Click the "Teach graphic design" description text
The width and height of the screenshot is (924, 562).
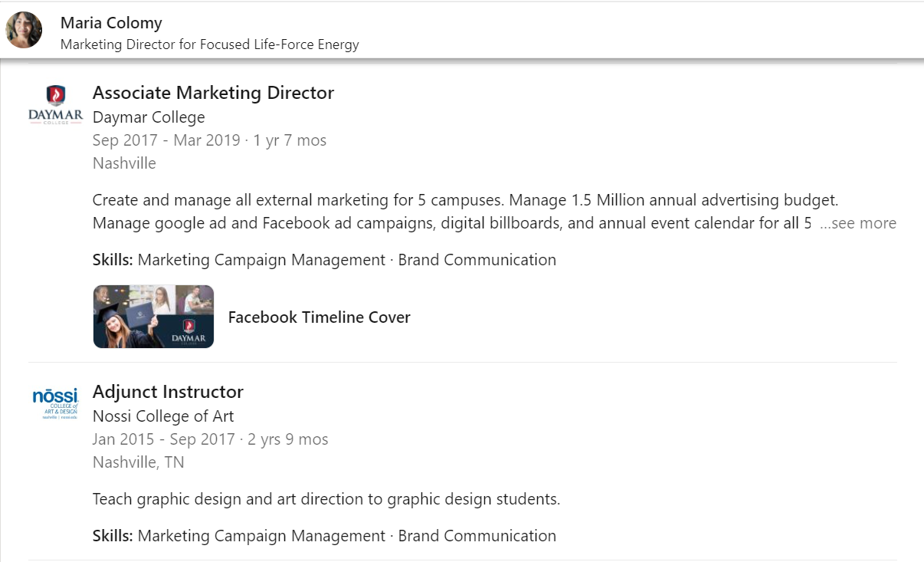pyautogui.click(x=326, y=499)
